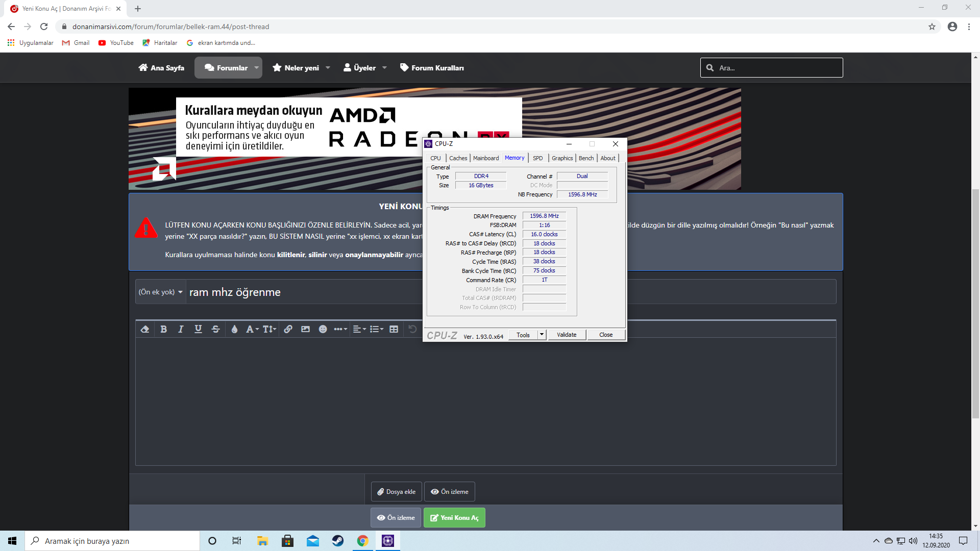Image resolution: width=980 pixels, height=551 pixels.
Task: Expand the (Ön ek yok) prefix dropdown
Action: 160,292
